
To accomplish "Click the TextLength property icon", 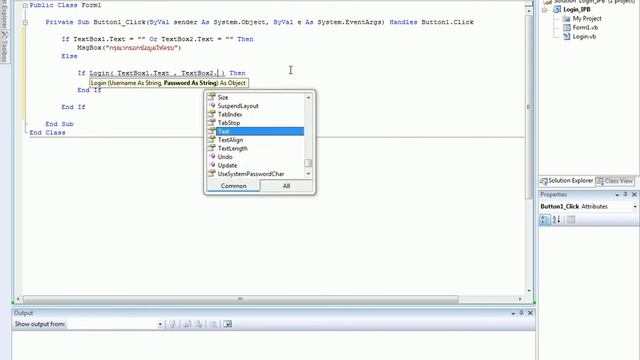I will point(211,148).
